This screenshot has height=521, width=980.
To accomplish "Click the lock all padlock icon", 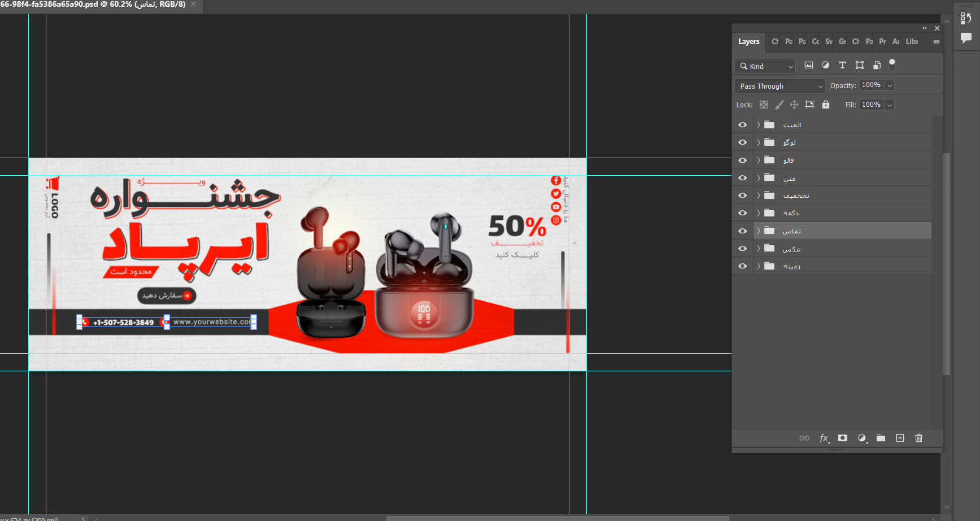I will click(x=826, y=105).
